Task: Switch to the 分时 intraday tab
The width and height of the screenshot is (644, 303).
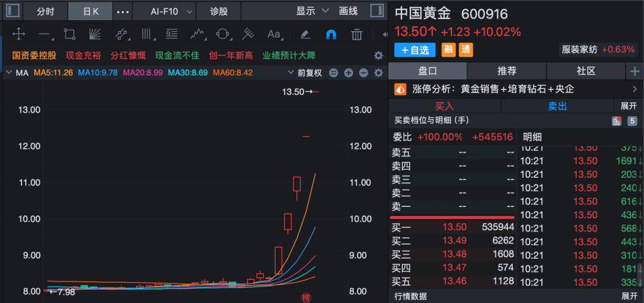Action: pos(45,11)
